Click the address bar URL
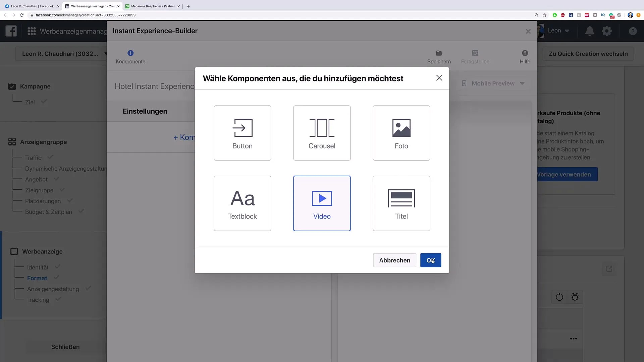 [x=86, y=15]
